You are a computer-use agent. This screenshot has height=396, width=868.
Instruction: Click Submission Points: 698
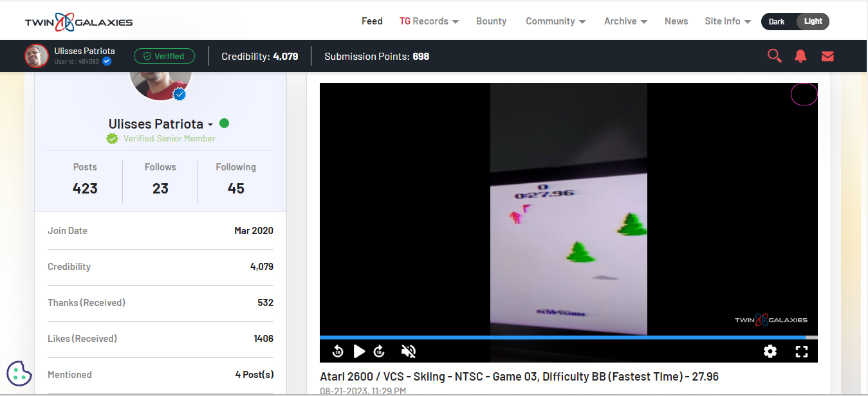[377, 57]
